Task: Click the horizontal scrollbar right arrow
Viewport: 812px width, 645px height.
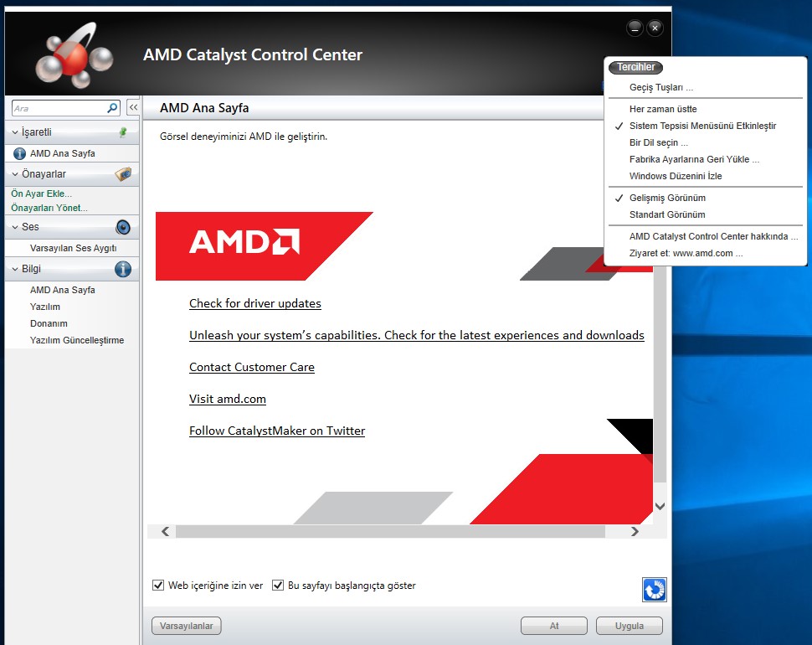Action: 635,532
